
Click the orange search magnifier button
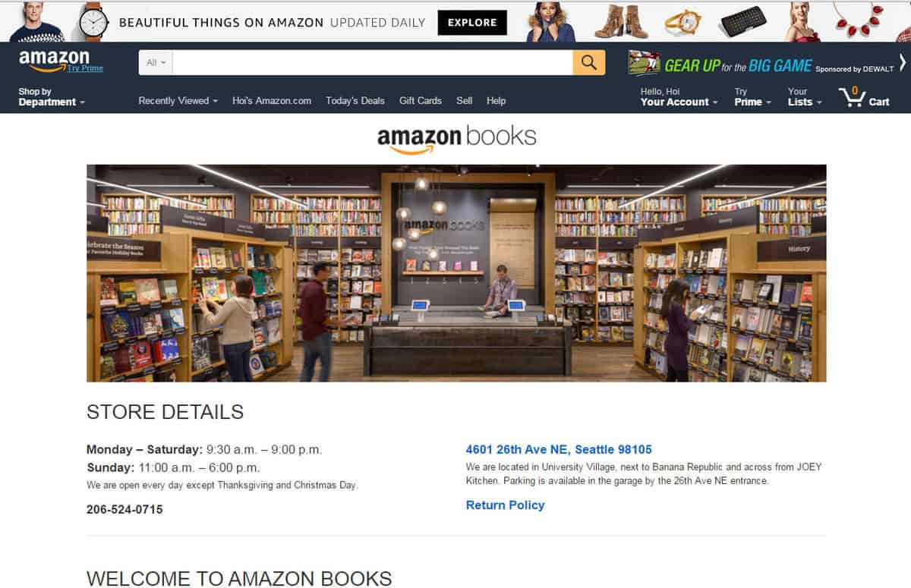tap(589, 62)
